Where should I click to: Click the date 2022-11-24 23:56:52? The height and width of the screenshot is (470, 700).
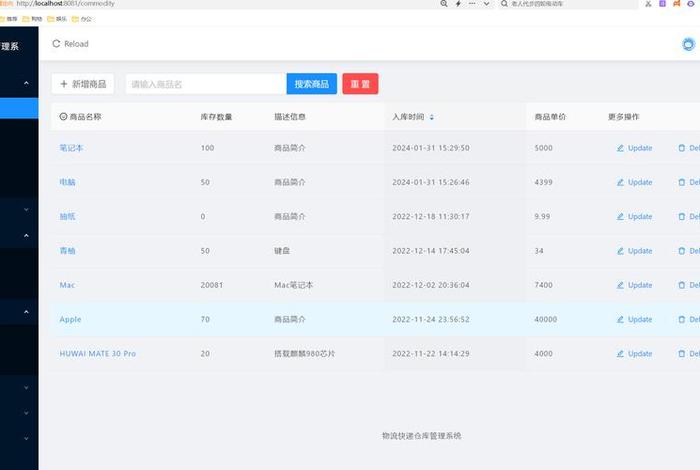point(431,319)
